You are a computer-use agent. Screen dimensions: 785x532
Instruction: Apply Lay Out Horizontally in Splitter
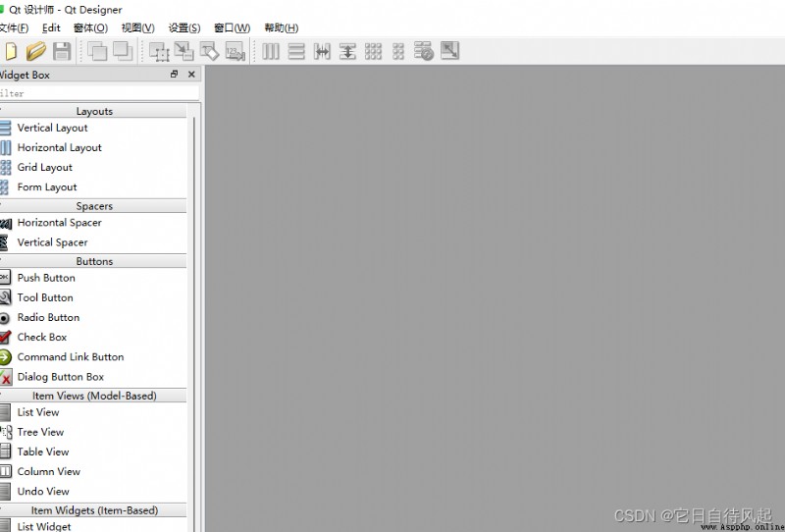(x=322, y=51)
